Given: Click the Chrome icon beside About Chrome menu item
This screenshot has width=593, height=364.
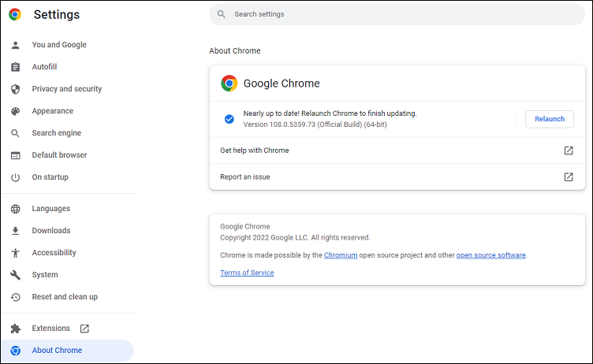Looking at the screenshot, I should pyautogui.click(x=15, y=351).
